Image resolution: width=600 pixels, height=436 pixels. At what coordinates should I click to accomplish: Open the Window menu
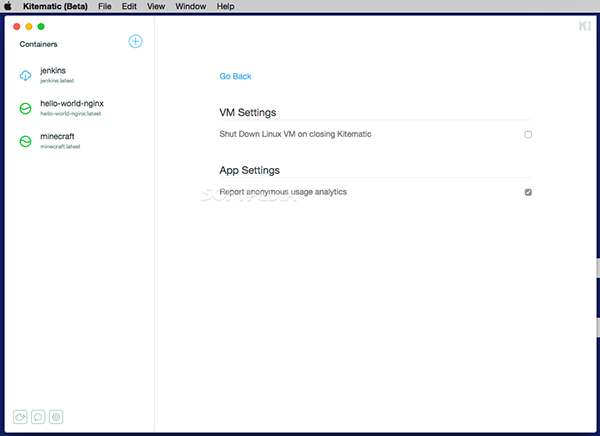[190, 6]
